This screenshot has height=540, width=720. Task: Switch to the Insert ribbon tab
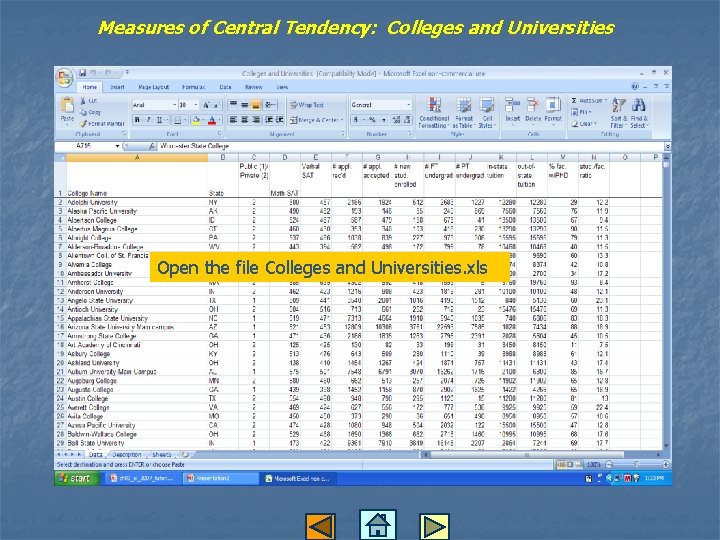117,87
